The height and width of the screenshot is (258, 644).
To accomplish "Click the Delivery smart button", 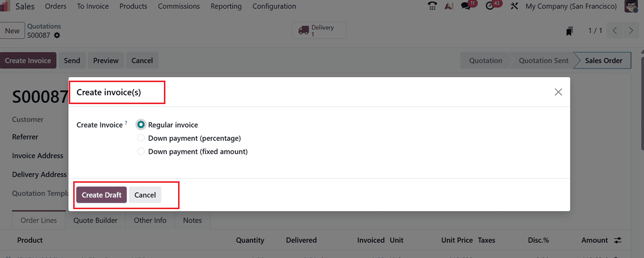I will (319, 30).
